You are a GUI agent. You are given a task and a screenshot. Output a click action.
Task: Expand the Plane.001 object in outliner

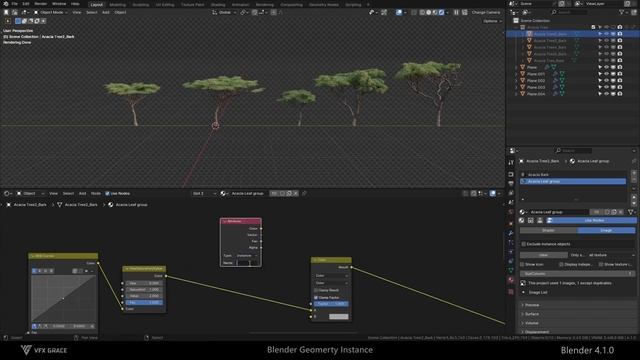tap(517, 74)
